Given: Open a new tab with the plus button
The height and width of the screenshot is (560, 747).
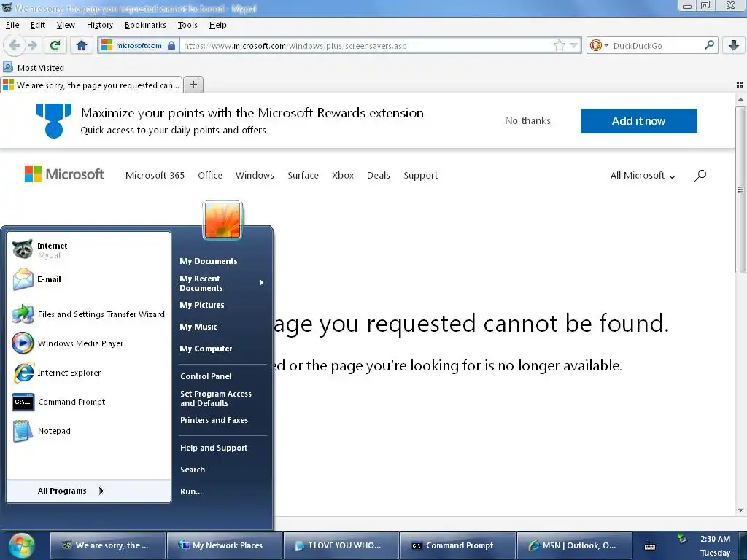Looking at the screenshot, I should (193, 85).
